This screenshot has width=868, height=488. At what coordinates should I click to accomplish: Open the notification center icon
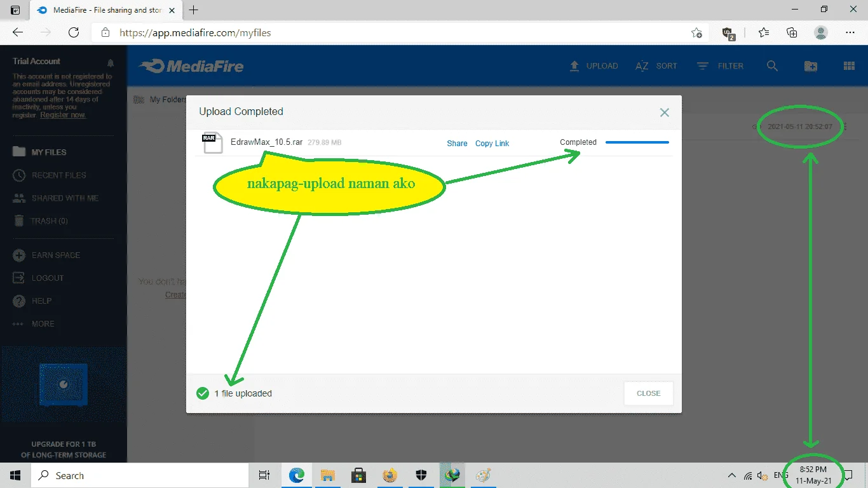848,475
